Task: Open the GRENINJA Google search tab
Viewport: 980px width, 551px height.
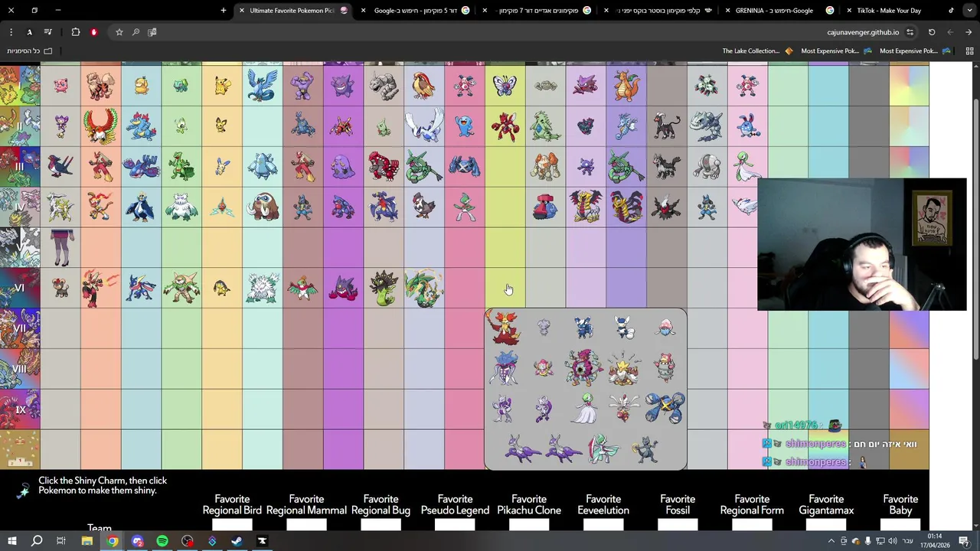Action: click(x=775, y=11)
